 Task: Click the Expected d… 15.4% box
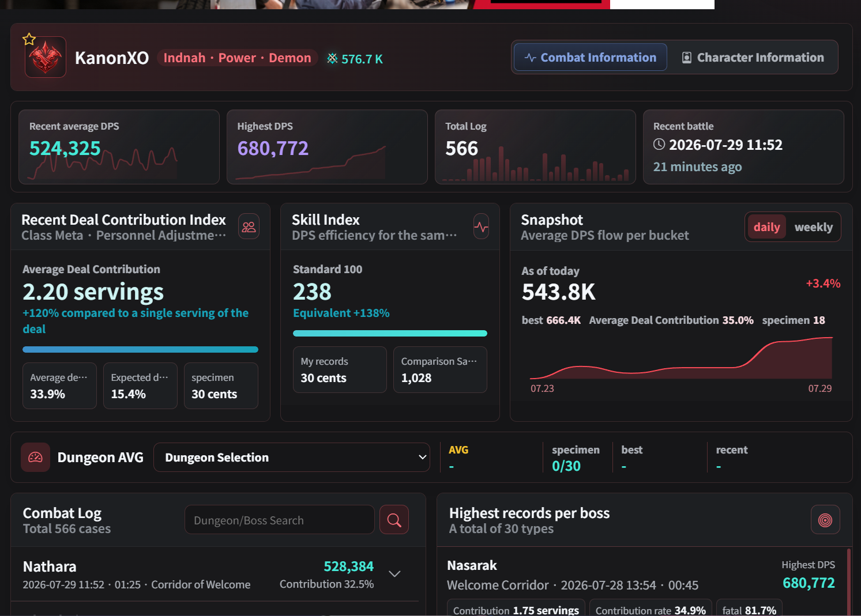[140, 386]
